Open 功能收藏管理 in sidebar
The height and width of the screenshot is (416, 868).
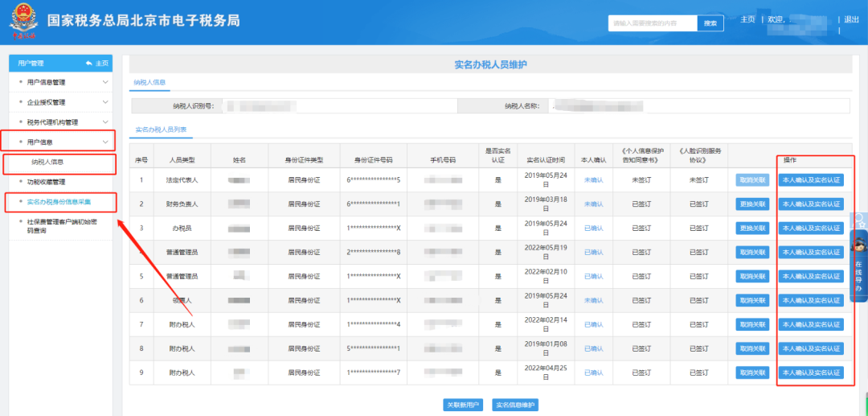[46, 182]
